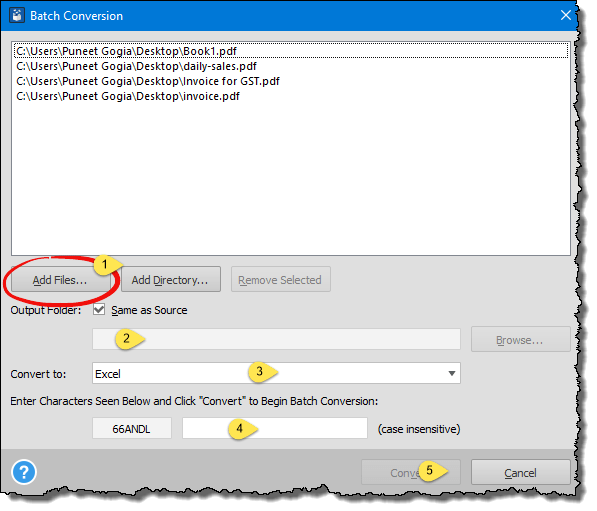Image resolution: width=597 pixels, height=511 pixels.
Task: Click the Convert button
Action: click(x=411, y=472)
